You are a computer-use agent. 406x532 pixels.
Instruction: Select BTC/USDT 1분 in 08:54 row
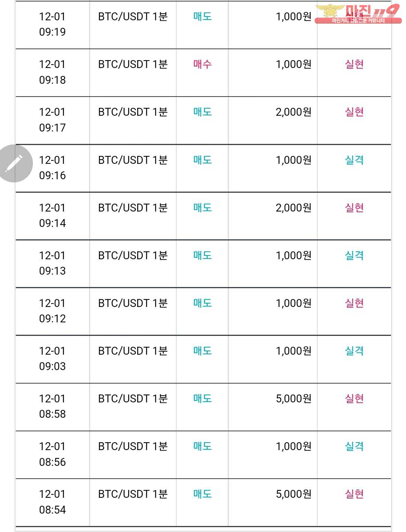pos(133,494)
